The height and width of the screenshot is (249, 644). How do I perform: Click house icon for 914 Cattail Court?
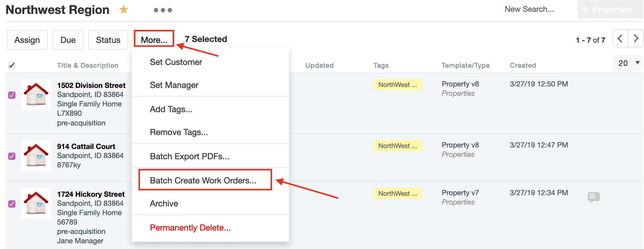click(36, 156)
